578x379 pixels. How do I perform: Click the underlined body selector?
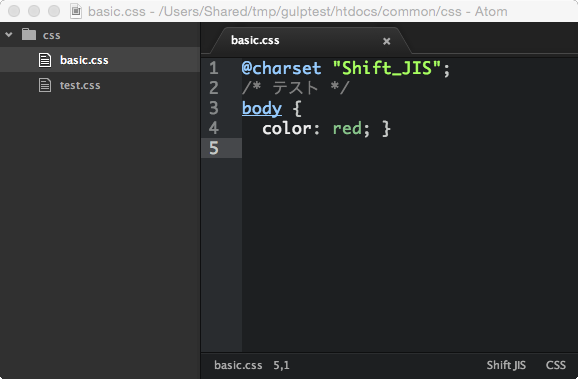[262, 109]
